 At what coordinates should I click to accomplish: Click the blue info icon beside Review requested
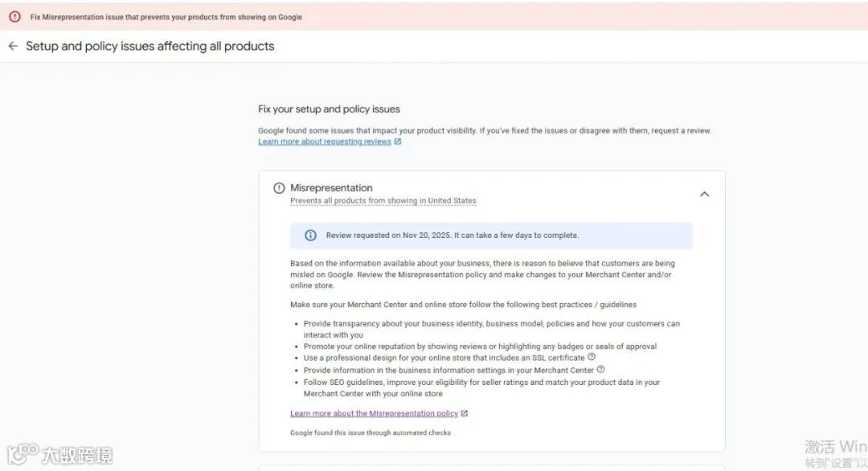pyautogui.click(x=310, y=235)
